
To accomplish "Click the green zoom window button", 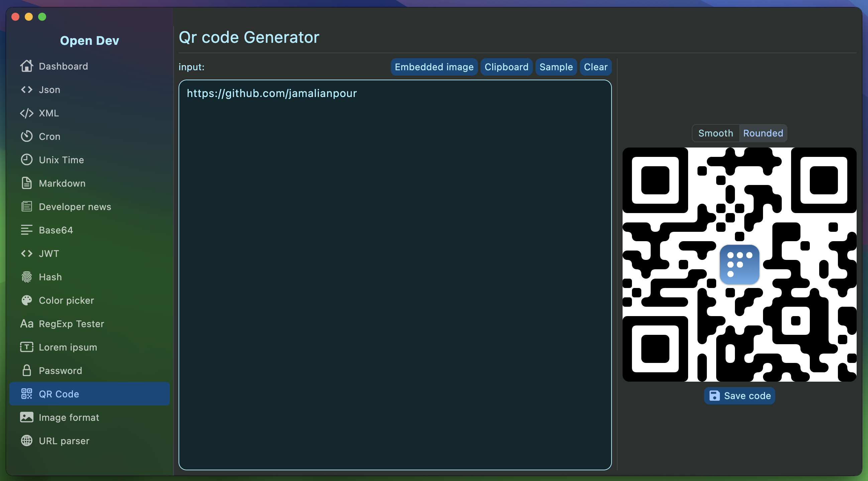I will [x=42, y=17].
